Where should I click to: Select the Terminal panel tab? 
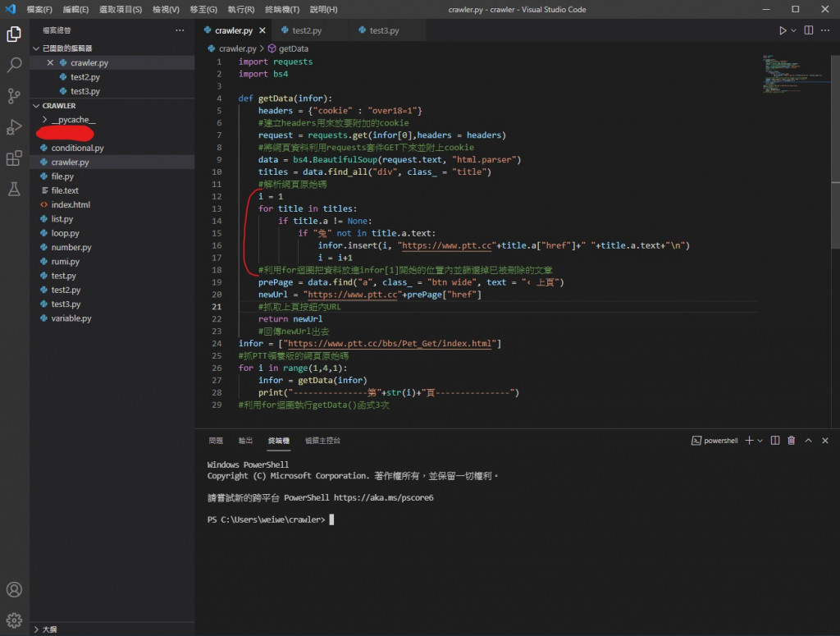click(x=279, y=441)
